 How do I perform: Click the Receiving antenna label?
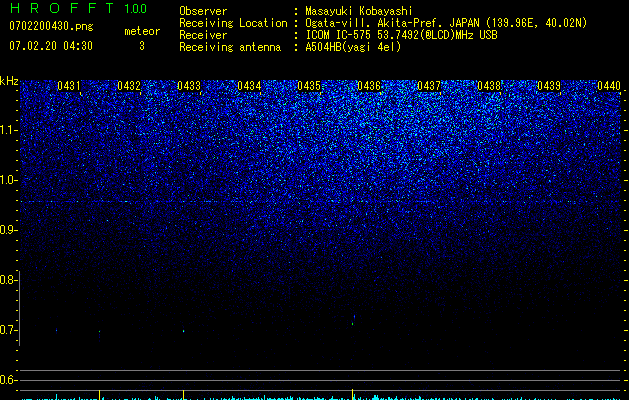pos(230,47)
